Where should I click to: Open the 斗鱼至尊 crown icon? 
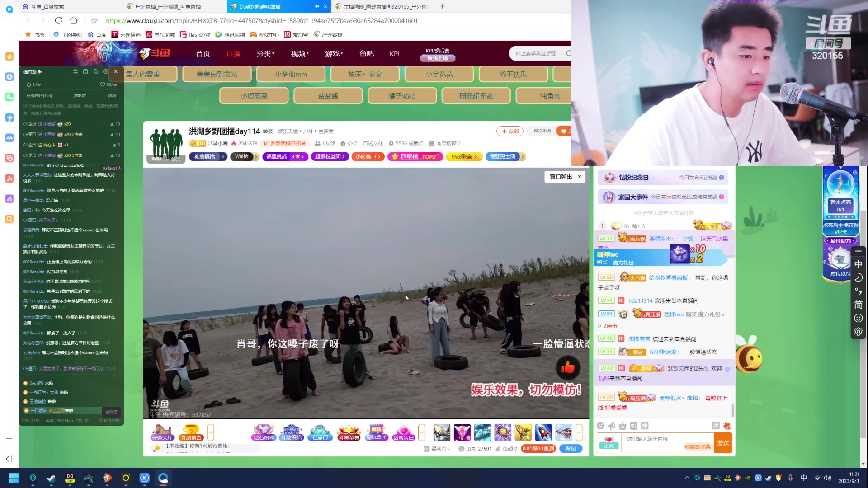[x=349, y=432]
